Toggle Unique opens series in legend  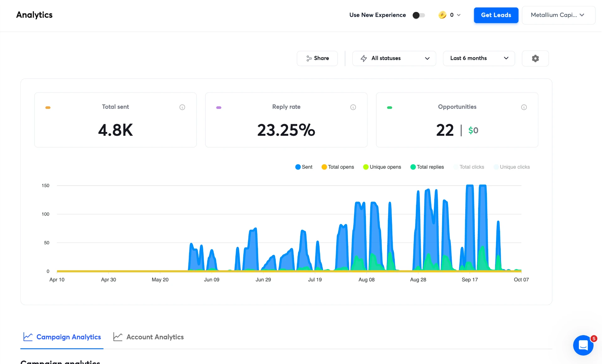pyautogui.click(x=382, y=167)
